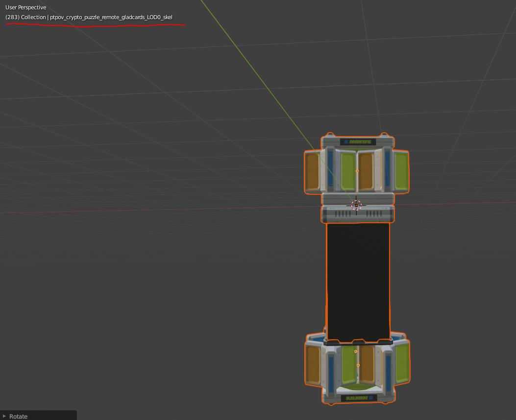Click the left blue strip on top module

(330, 169)
